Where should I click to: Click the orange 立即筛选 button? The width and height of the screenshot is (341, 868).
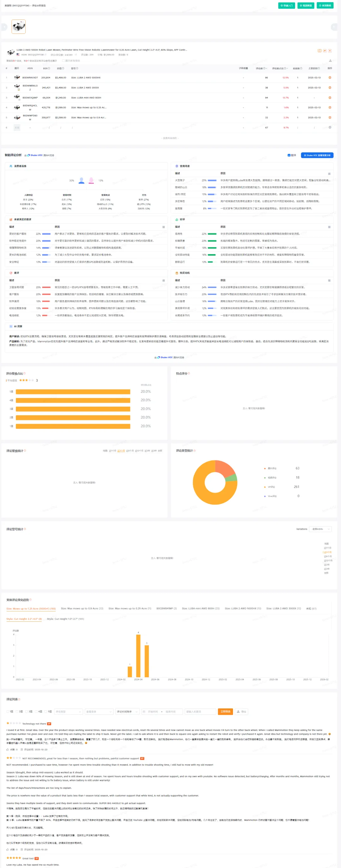[x=225, y=712]
